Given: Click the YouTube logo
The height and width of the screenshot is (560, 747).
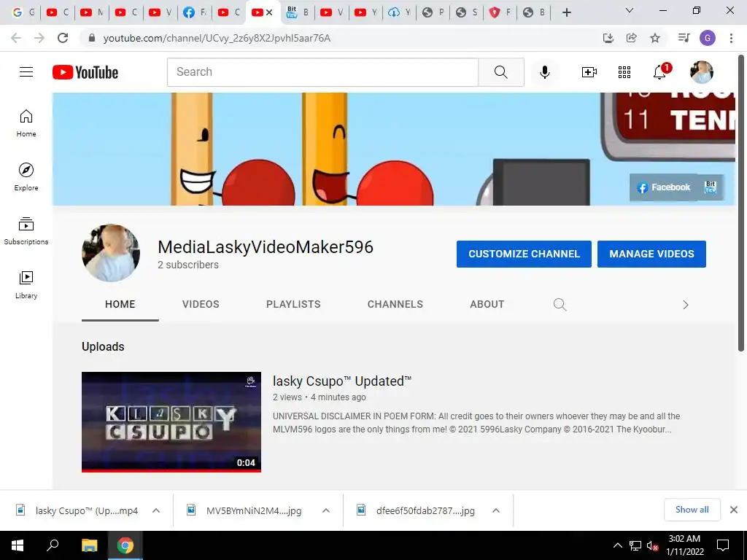Looking at the screenshot, I should point(85,72).
